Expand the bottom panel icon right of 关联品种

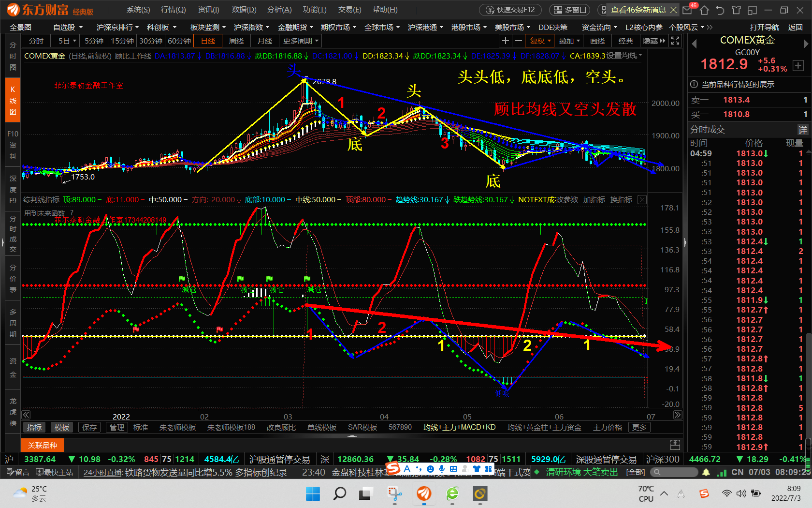[675, 445]
